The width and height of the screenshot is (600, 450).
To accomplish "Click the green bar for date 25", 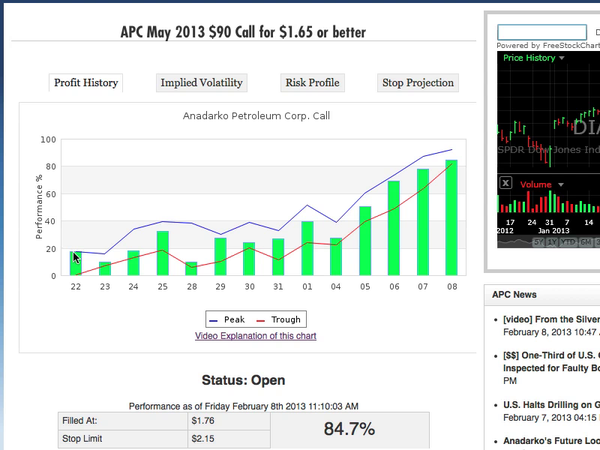I will point(163,253).
